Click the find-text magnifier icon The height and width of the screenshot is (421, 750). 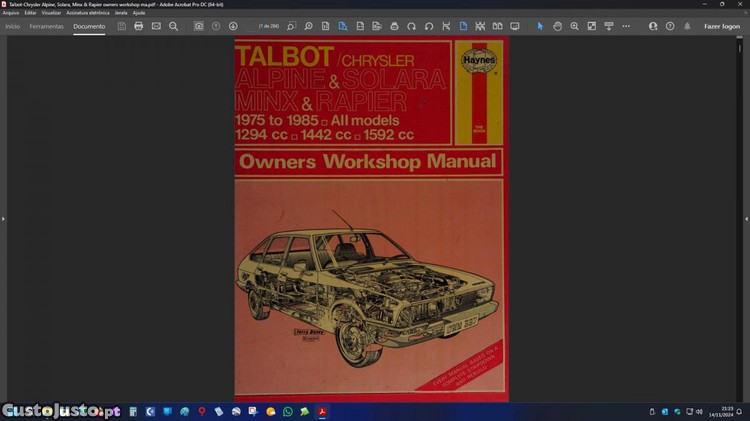173,26
